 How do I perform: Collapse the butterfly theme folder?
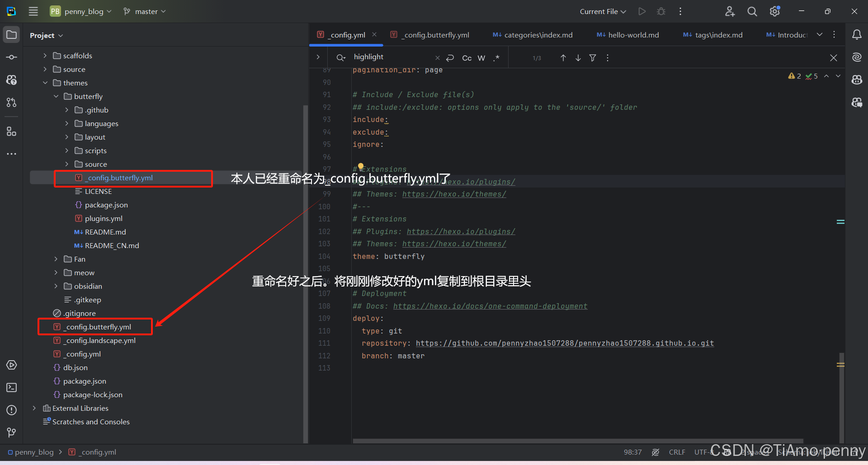56,96
